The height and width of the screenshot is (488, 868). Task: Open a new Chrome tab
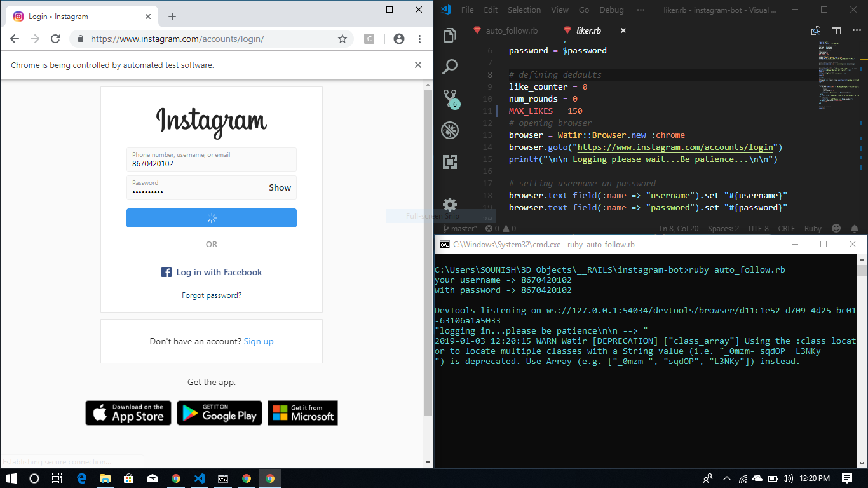172,17
